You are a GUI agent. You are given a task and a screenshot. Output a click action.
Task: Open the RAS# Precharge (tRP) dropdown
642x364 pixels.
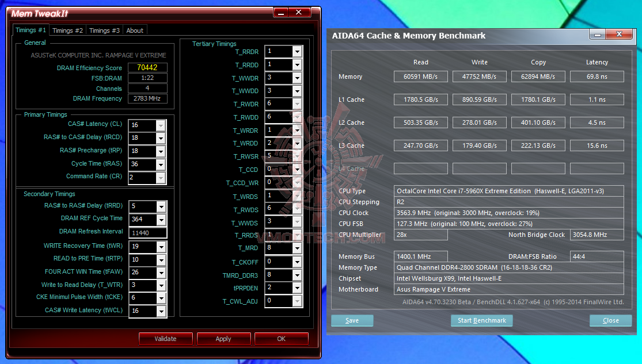coord(161,151)
